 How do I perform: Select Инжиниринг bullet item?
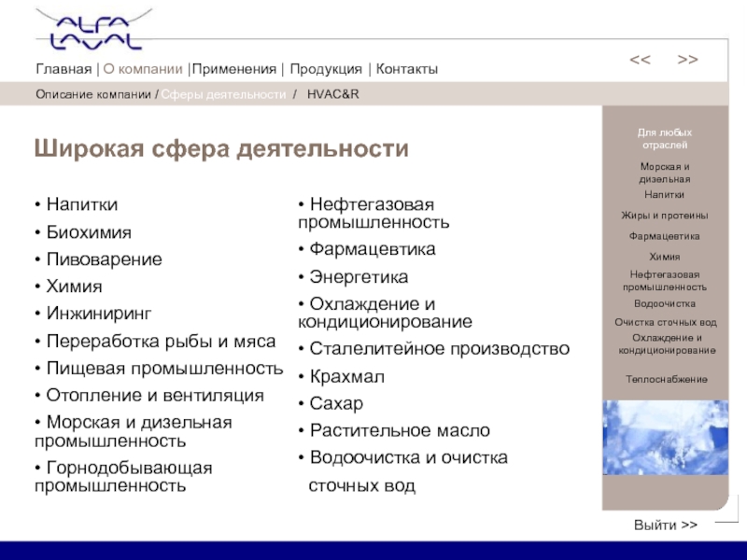click(x=93, y=314)
